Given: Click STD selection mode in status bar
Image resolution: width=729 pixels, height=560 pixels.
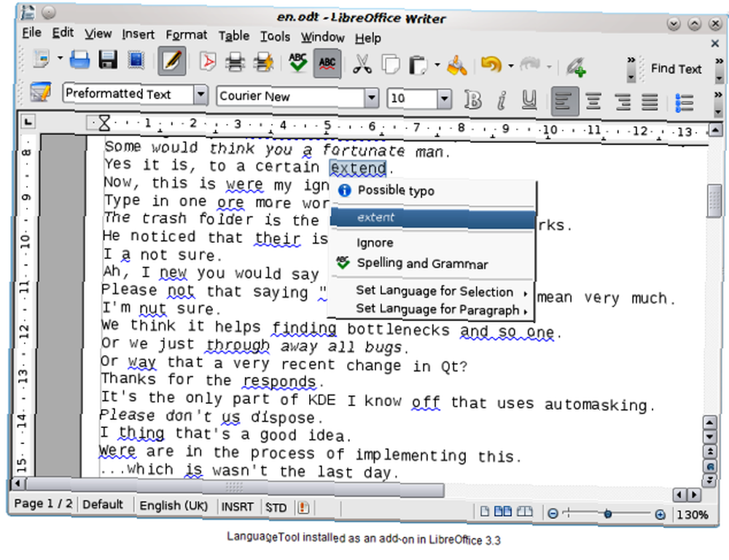Looking at the screenshot, I should pyautogui.click(x=276, y=507).
